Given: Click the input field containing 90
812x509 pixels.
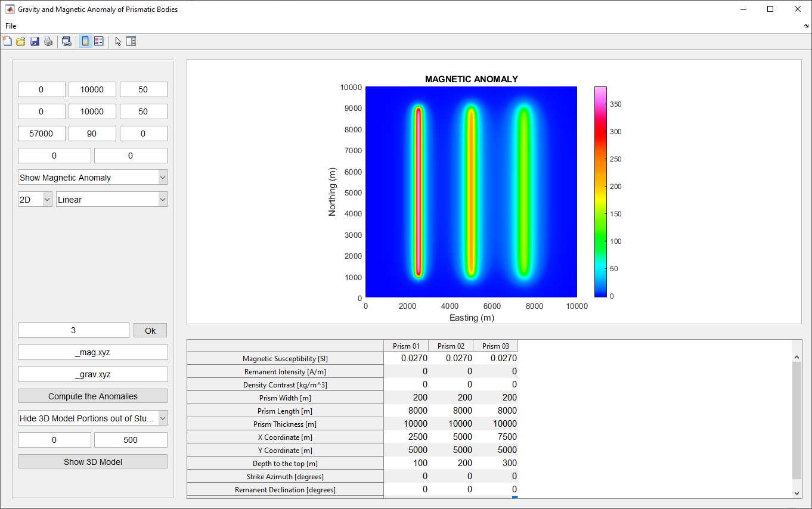Looking at the screenshot, I should click(x=92, y=134).
